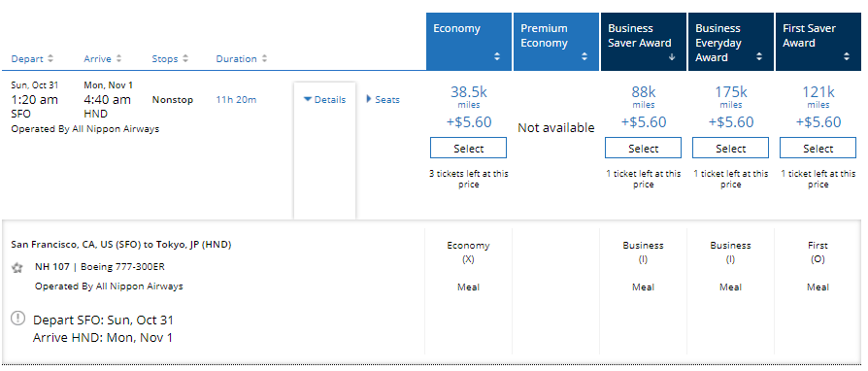Click the Star Alliance icon beside NH 107
The width and height of the screenshot is (868, 371).
[17, 268]
